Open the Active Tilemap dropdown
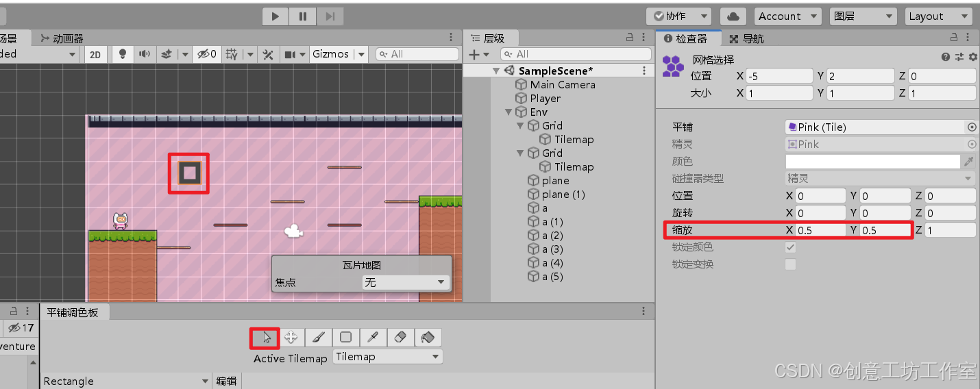The height and width of the screenshot is (389, 980). (x=388, y=357)
